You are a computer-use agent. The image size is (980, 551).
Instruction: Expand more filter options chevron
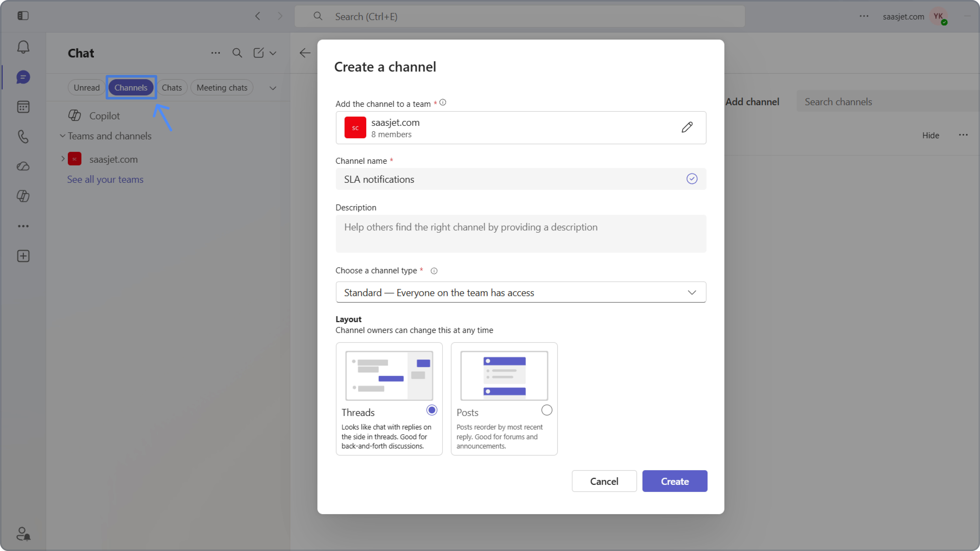tap(273, 88)
